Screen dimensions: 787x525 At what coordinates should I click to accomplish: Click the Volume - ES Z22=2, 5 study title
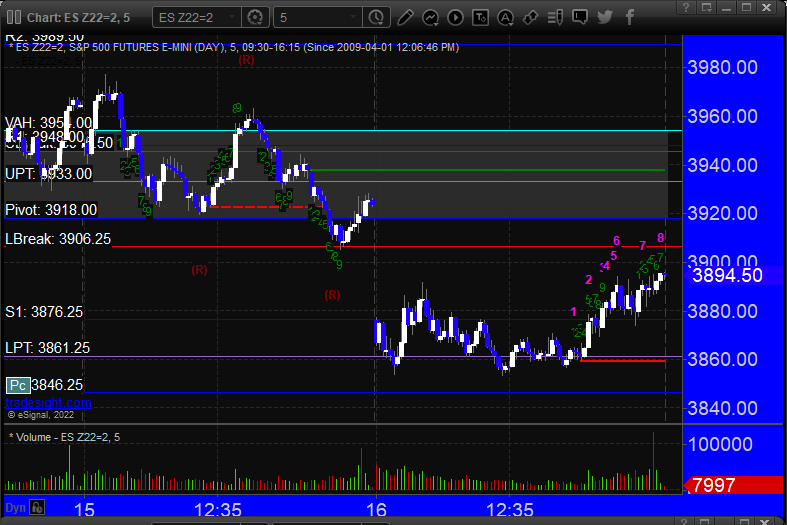click(65, 437)
